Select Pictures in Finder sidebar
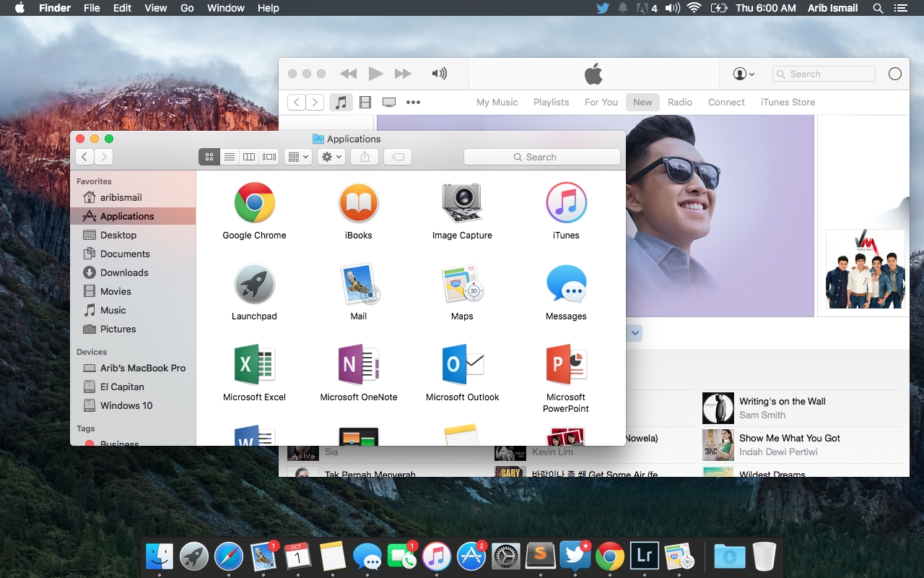This screenshot has width=924, height=578. click(x=133, y=329)
